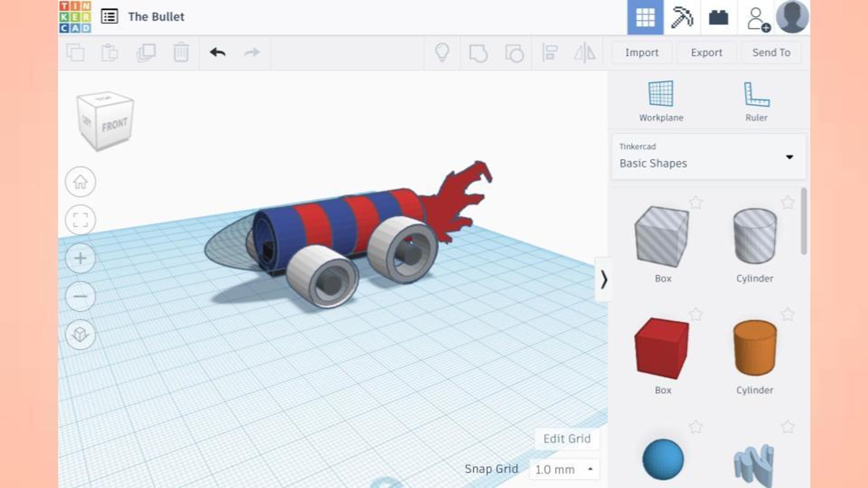Open the Minecraft pickaxe Blocks mode

point(682,17)
